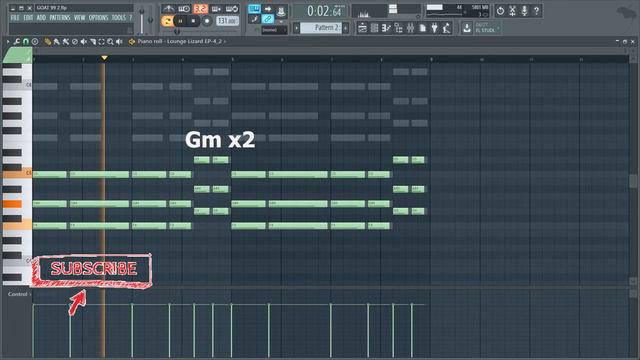Open the Control event editor dropdown
This screenshot has width=640, height=360.
pos(19,294)
